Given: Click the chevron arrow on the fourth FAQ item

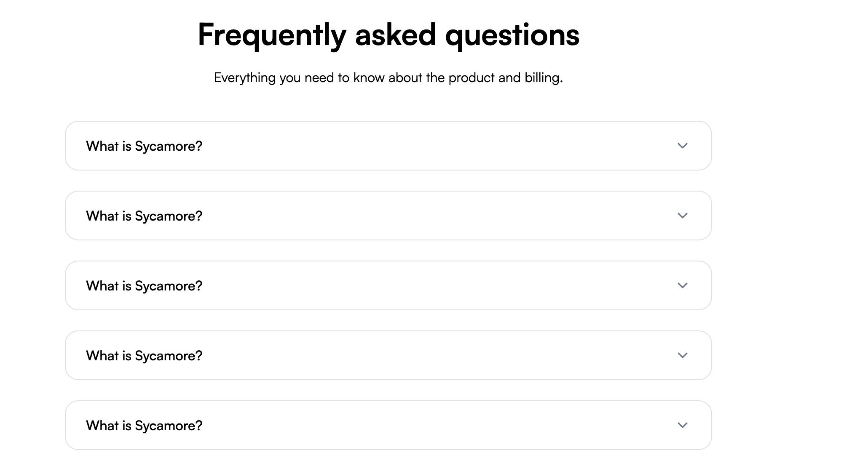Looking at the screenshot, I should [x=682, y=355].
